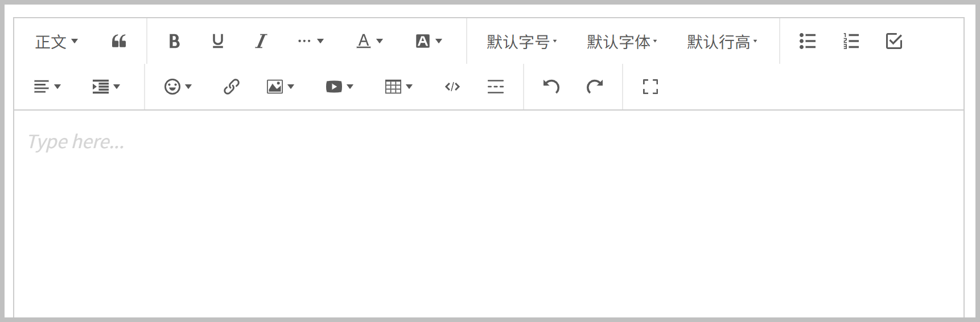Undo the last action
The height and width of the screenshot is (322, 980).
coord(551,87)
